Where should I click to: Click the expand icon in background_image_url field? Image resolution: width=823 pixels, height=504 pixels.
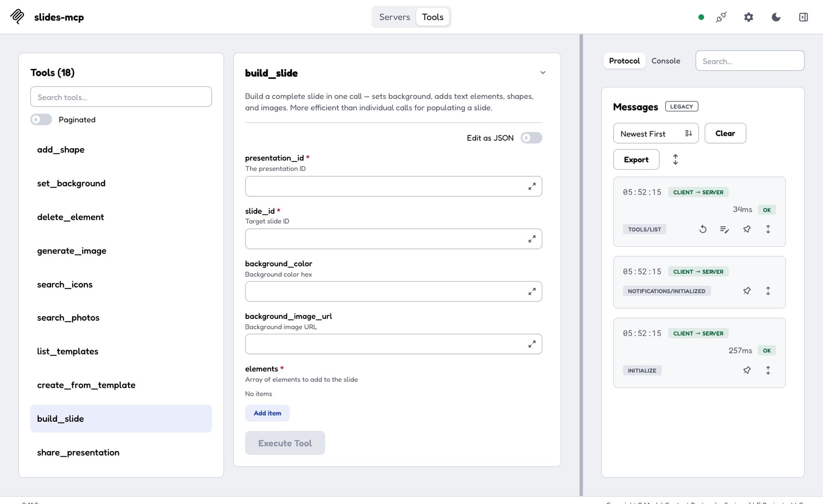click(x=532, y=344)
